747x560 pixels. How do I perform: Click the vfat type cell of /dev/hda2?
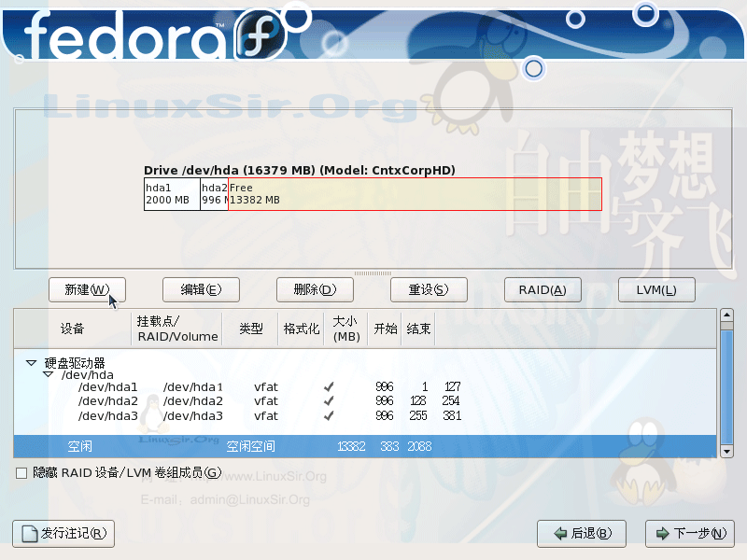tap(266, 401)
